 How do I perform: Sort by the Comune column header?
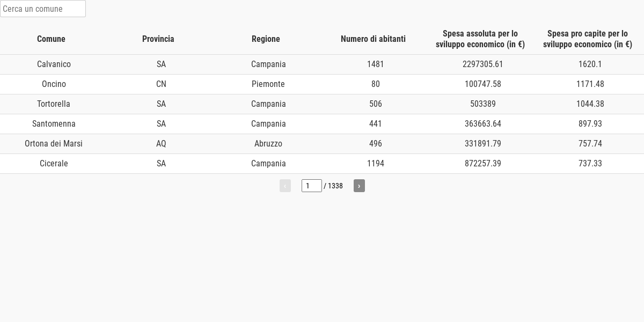tap(51, 39)
